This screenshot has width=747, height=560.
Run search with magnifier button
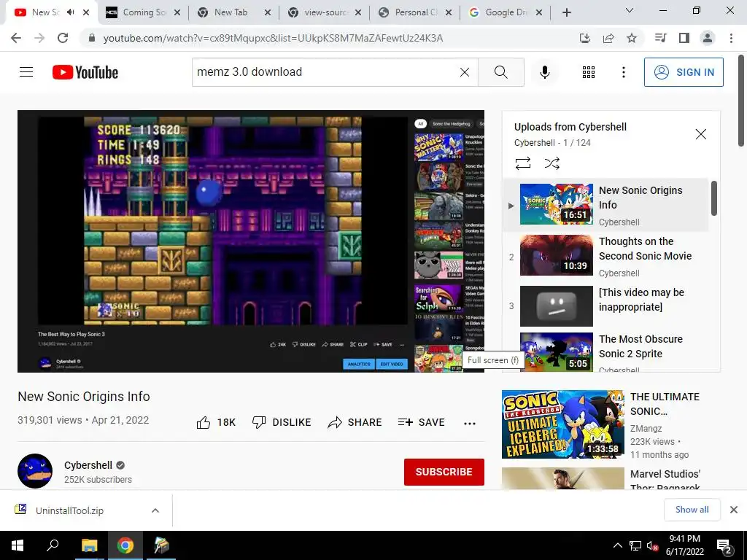(x=500, y=72)
